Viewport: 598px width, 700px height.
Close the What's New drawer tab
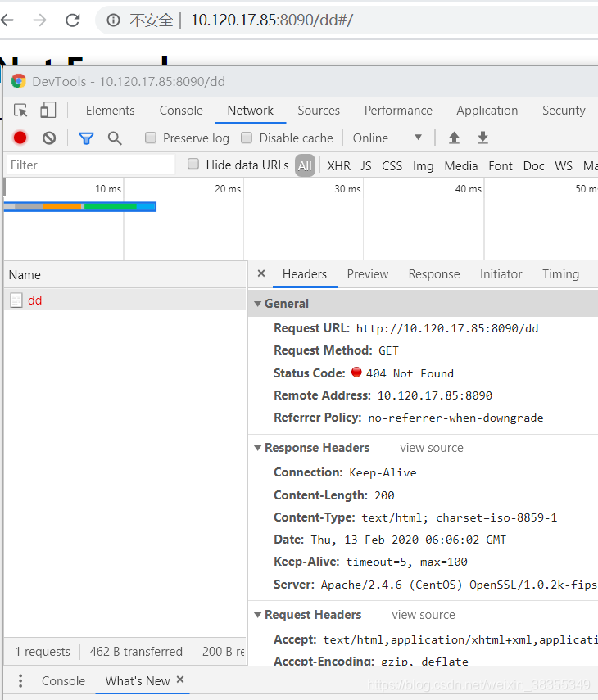pyautogui.click(x=180, y=680)
